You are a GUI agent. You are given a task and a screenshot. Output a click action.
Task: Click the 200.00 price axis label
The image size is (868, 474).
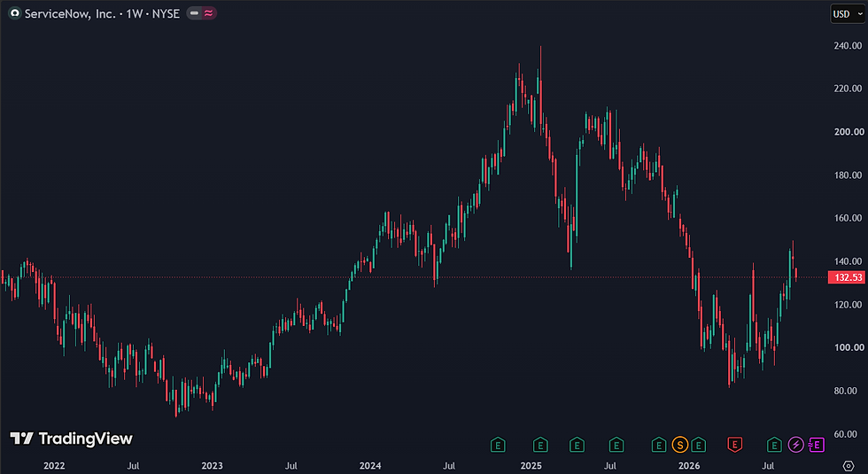click(848, 132)
